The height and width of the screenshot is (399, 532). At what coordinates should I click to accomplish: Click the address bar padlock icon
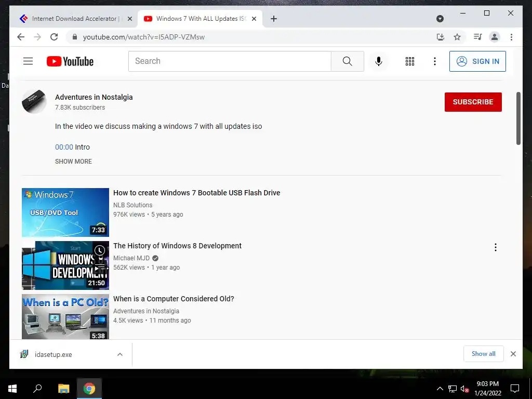point(75,37)
